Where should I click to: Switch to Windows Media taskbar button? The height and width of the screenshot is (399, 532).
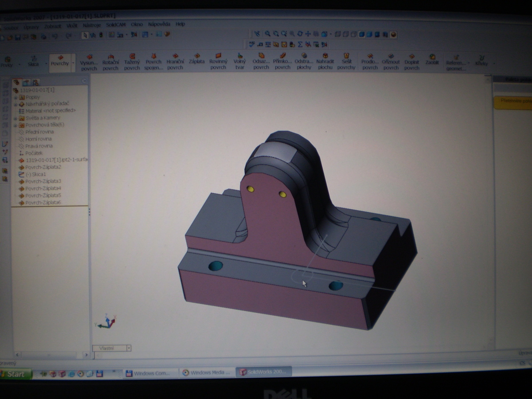pyautogui.click(x=207, y=372)
